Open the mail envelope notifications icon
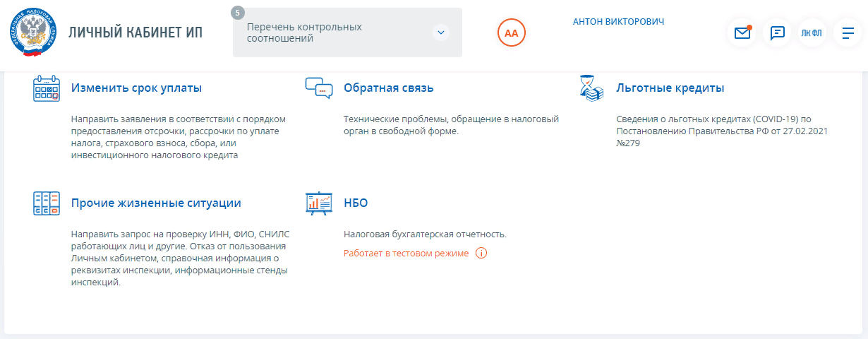 (x=742, y=33)
